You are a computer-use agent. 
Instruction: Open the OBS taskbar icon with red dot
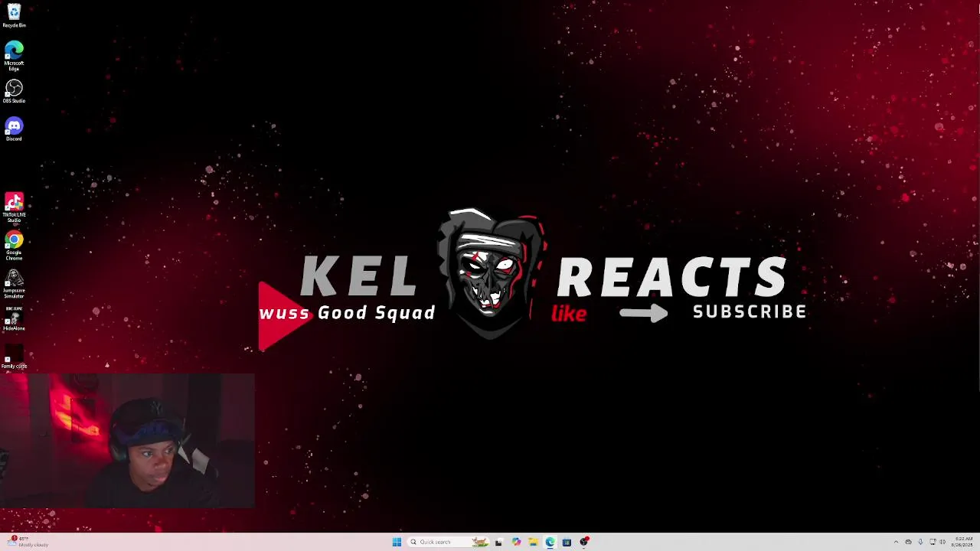pyautogui.click(x=584, y=542)
